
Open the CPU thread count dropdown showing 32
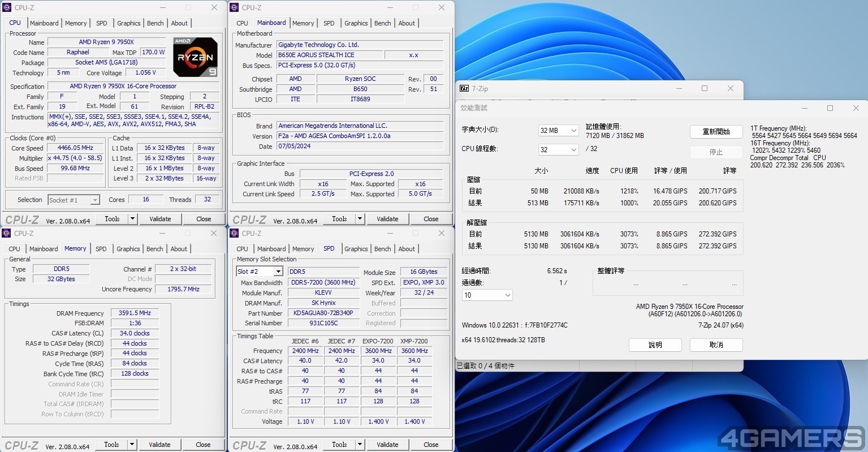click(x=558, y=150)
